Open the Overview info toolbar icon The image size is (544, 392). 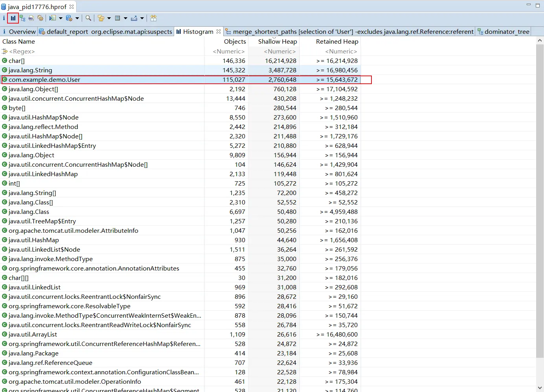pos(4,18)
